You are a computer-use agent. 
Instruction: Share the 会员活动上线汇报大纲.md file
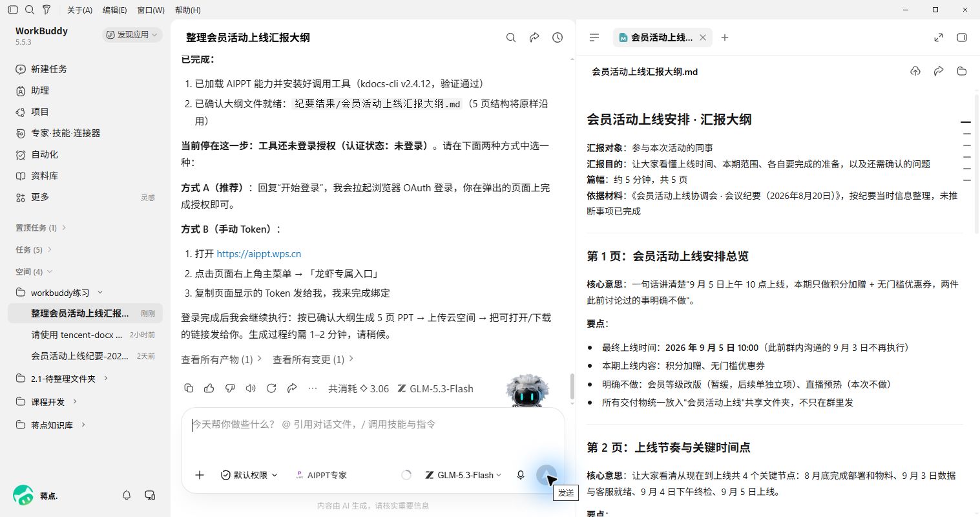(x=939, y=71)
